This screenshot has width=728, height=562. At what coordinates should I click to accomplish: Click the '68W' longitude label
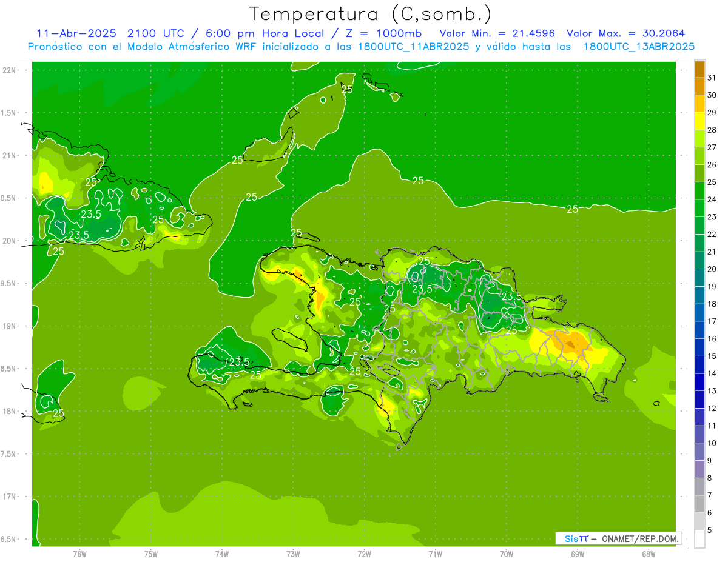coord(649,554)
